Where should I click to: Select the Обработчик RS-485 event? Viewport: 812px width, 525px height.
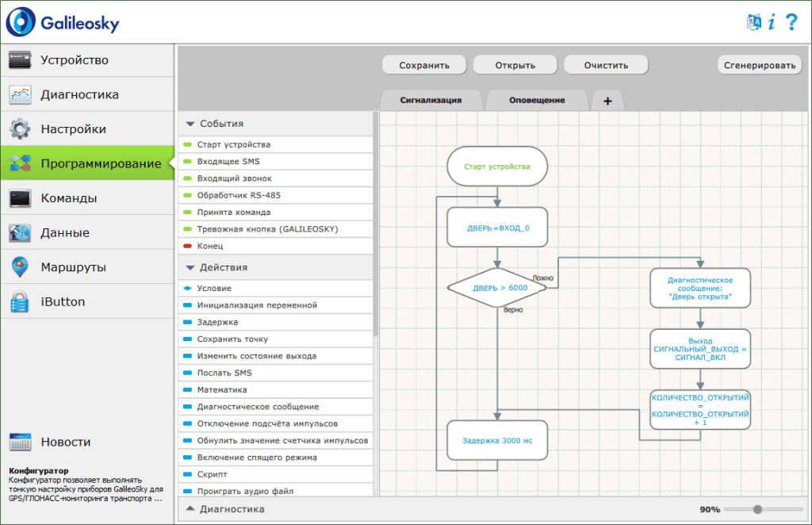pyautogui.click(x=275, y=195)
